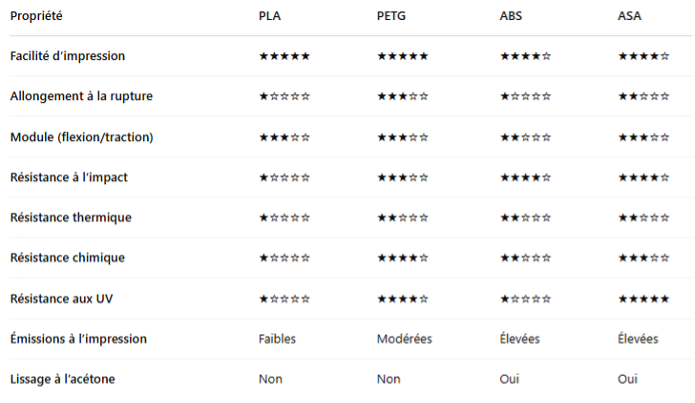The width and height of the screenshot is (695, 403).
Task: Click PLA star rating for Facilité d'impression
Action: point(284,56)
